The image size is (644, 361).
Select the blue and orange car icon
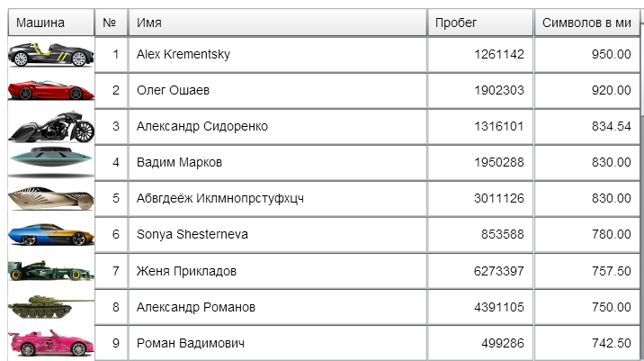pos(51,234)
